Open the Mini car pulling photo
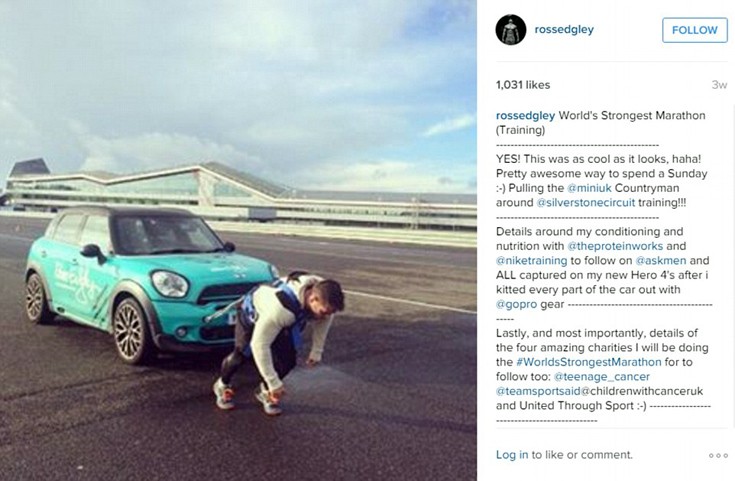 point(238,240)
